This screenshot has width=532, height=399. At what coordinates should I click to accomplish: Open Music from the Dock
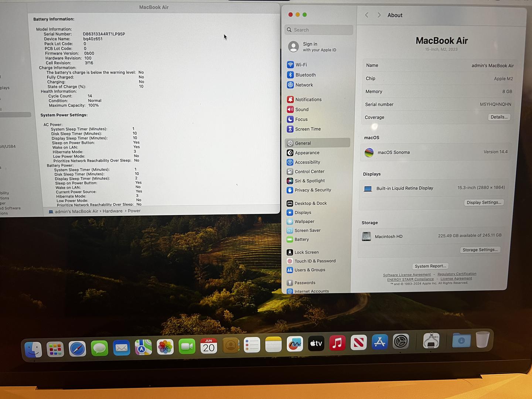point(337,343)
